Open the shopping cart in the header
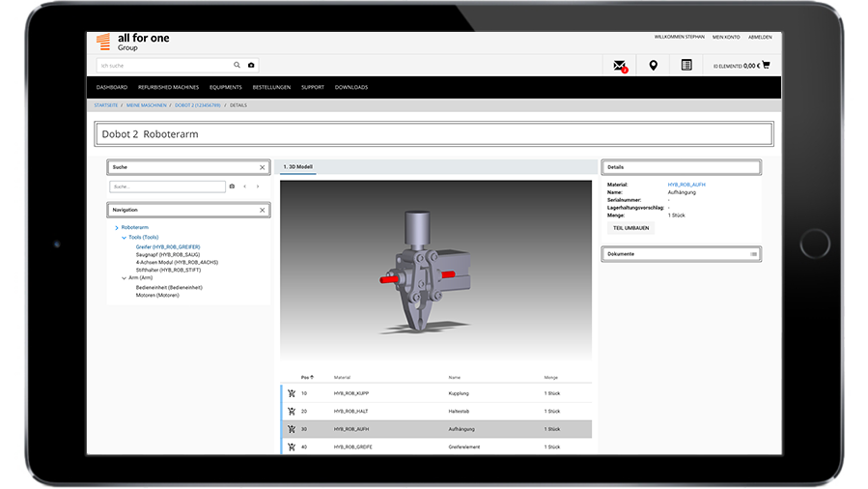Image resolution: width=868 pixels, height=489 pixels. pos(766,66)
